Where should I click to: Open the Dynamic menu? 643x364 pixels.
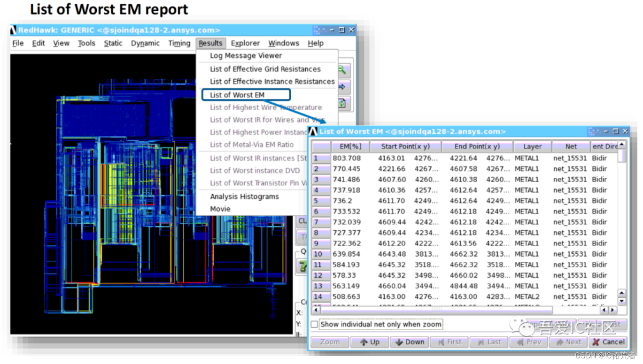(x=145, y=43)
